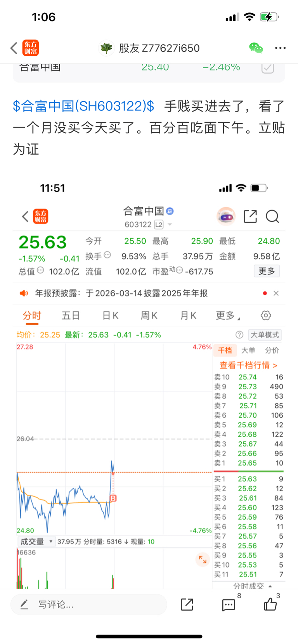This screenshot has height=644, width=298.
Task: Tap the 买11 25.51 order row
Action: (x=249, y=575)
